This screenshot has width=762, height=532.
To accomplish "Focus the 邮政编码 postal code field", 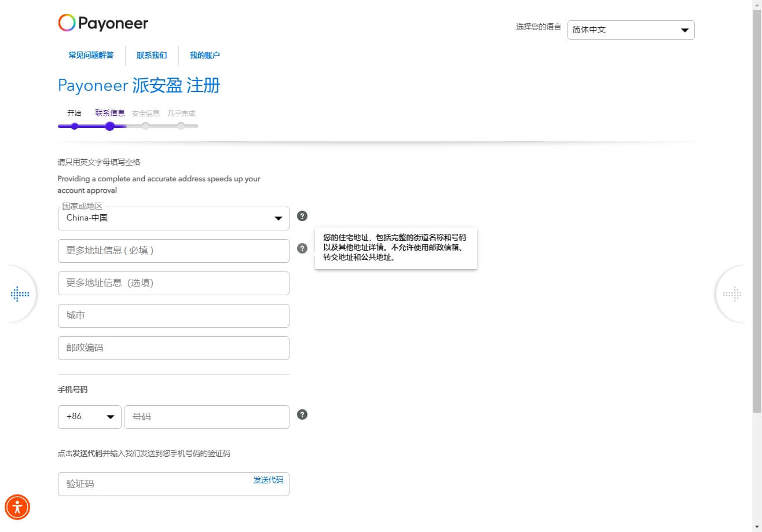I will [174, 348].
